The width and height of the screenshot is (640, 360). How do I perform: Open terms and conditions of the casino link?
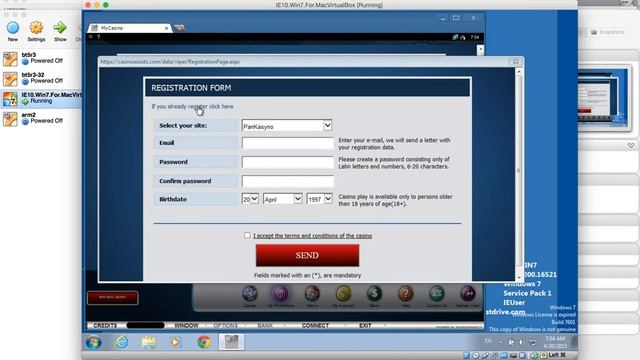[312, 236]
